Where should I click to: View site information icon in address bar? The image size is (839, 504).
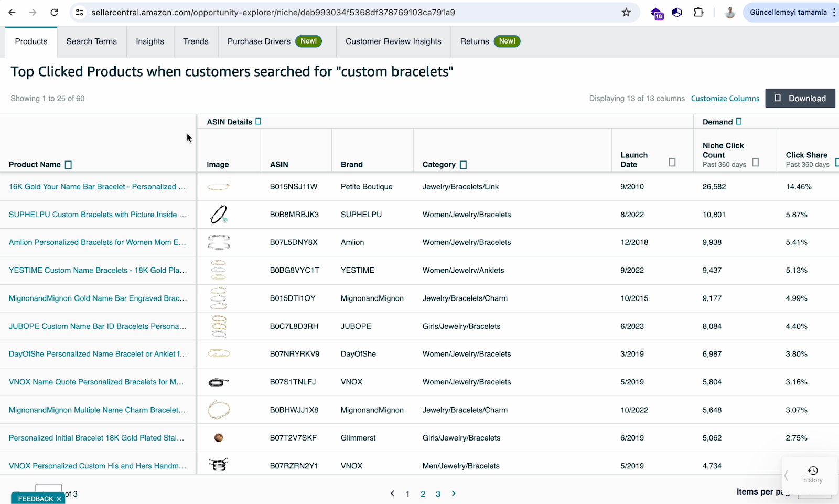point(80,12)
